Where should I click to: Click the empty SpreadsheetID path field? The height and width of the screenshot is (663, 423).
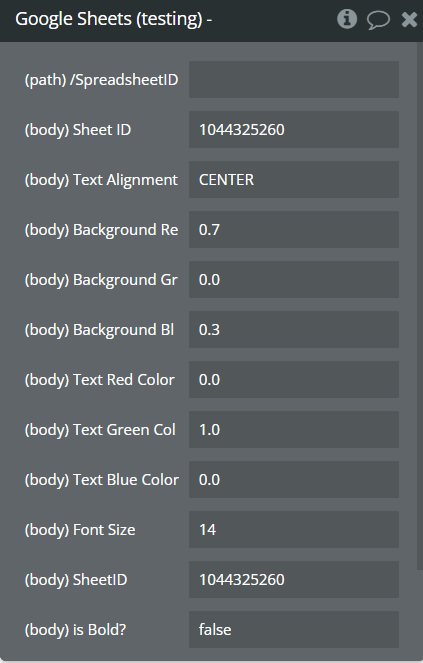tap(294, 79)
